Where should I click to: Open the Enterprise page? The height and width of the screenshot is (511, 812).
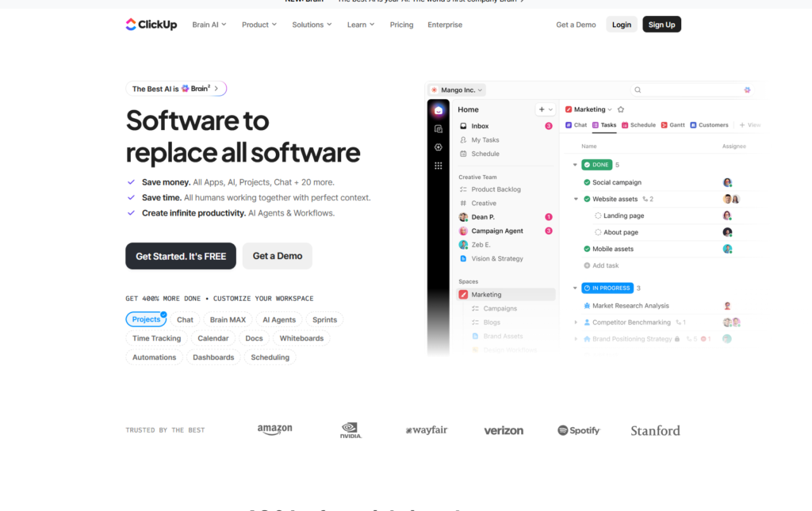pos(445,25)
